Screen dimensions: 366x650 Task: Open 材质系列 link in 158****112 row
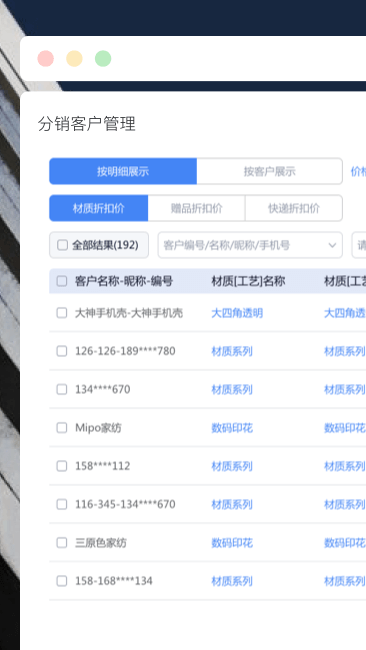[232, 466]
